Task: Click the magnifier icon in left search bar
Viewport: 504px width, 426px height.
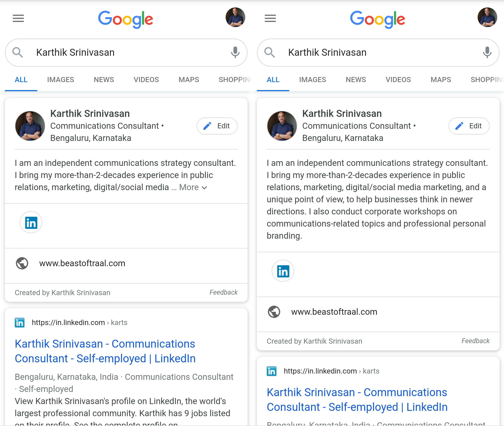Action: (18, 52)
